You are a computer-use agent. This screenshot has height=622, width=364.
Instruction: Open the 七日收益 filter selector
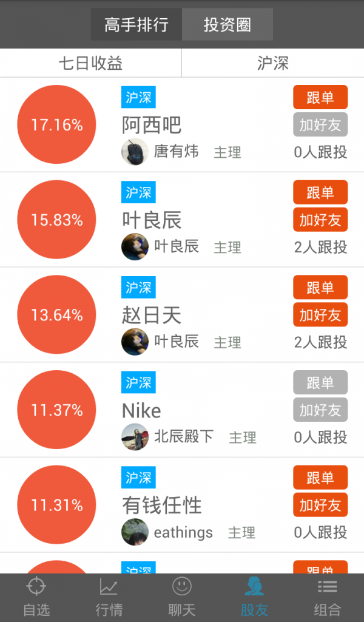[90, 63]
